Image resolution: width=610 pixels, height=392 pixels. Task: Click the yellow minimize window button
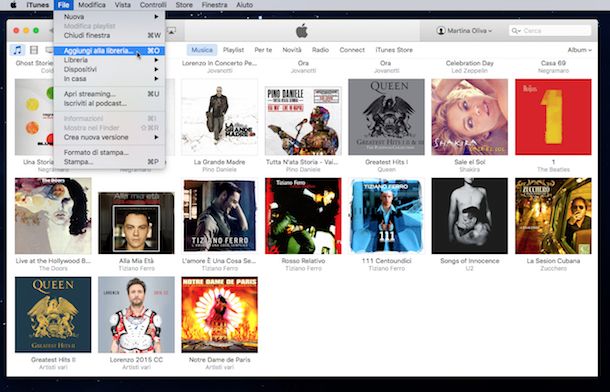coord(26,30)
